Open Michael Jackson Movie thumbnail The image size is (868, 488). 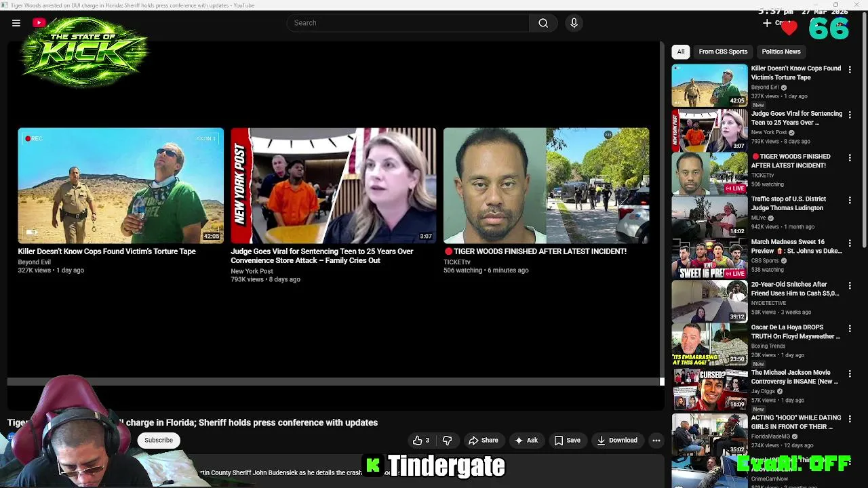[709, 390]
